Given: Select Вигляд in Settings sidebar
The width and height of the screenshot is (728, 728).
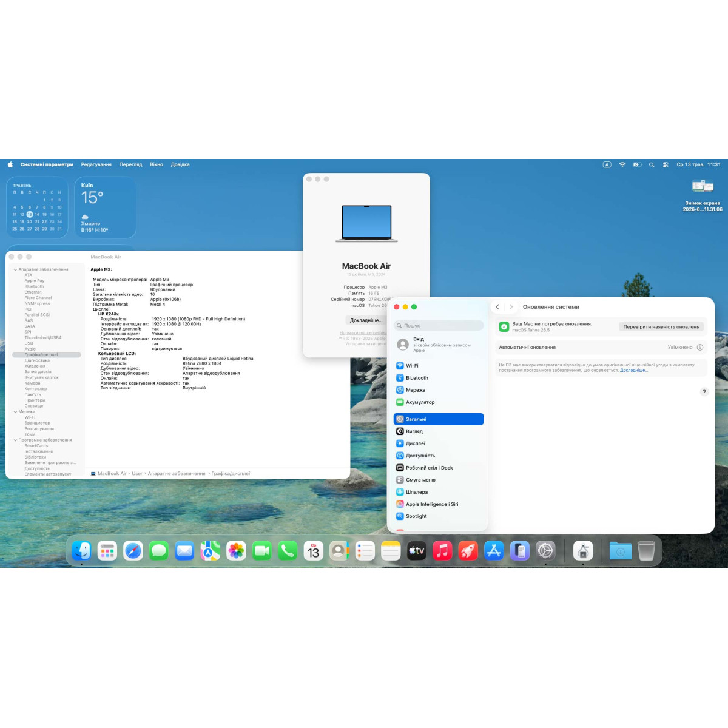Looking at the screenshot, I should [x=439, y=431].
